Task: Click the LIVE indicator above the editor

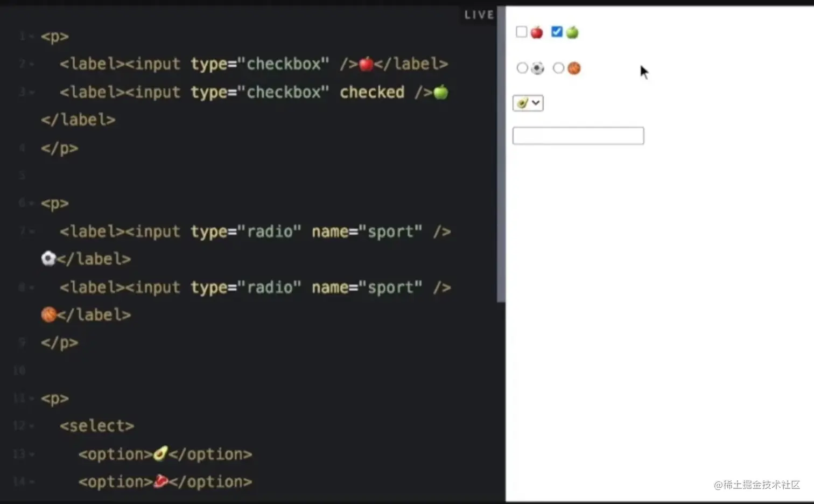Action: (479, 15)
